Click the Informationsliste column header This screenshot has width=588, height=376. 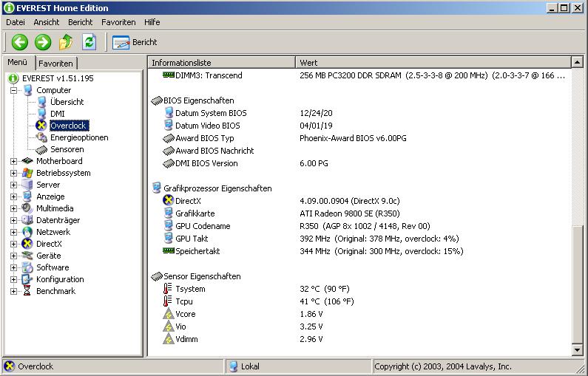(x=222, y=63)
